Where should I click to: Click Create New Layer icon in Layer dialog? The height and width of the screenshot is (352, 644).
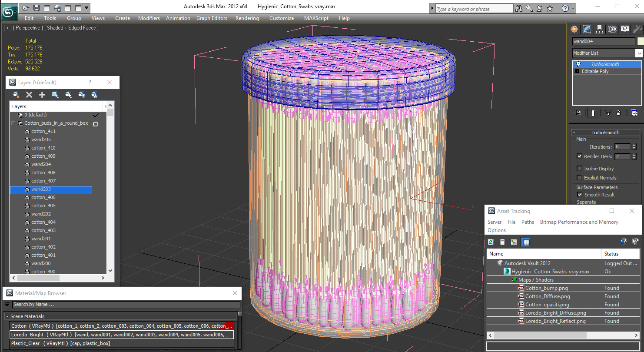coord(16,94)
